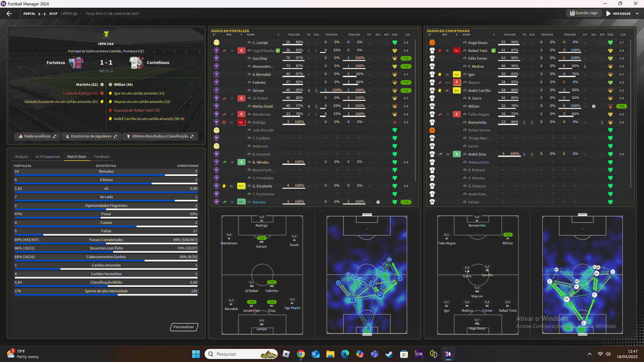Image resolution: width=644 pixels, height=362 pixels.
Task: Click Rafael Toloi's red Ver card badge
Action: coord(457,51)
